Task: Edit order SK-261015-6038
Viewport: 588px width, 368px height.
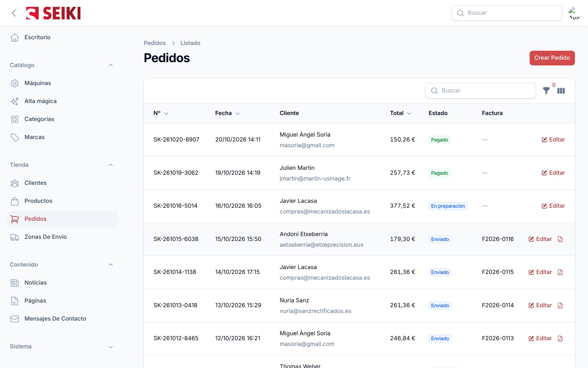Action: (x=540, y=239)
